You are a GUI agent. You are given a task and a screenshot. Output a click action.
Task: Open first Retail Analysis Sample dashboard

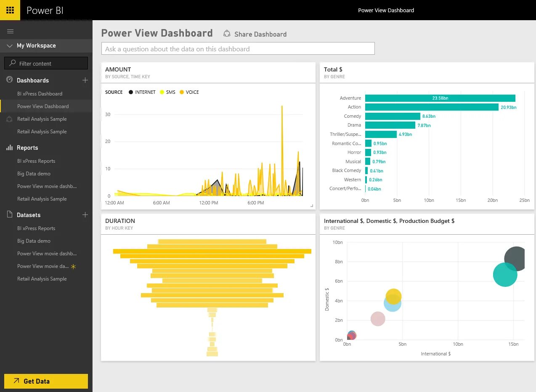click(x=42, y=119)
